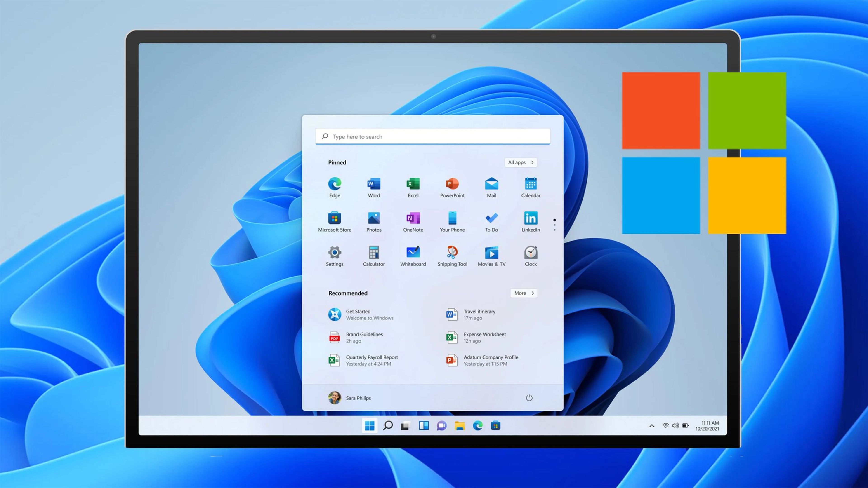Open Adatum Company Profile presentation
868x488 pixels.
482,360
